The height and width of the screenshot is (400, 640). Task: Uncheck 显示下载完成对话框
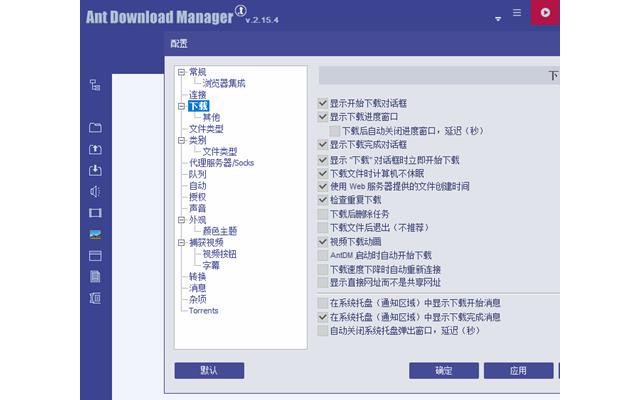tap(323, 144)
